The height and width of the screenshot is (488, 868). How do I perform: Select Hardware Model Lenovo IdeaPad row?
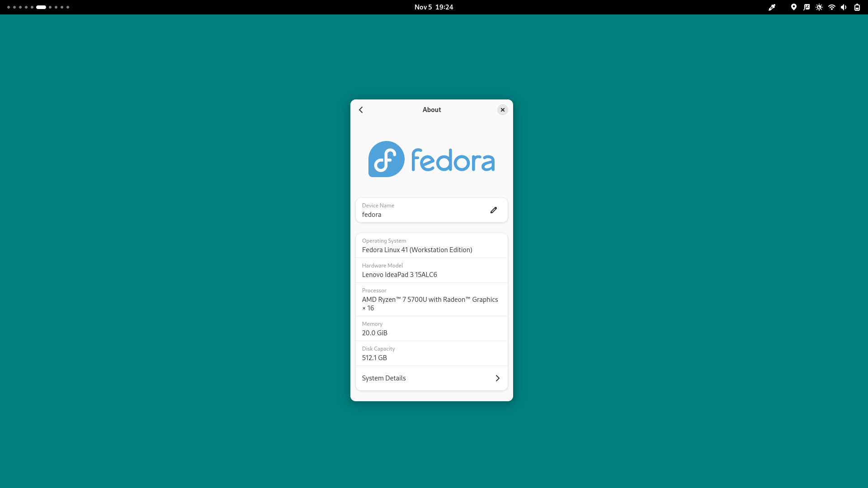(x=431, y=270)
